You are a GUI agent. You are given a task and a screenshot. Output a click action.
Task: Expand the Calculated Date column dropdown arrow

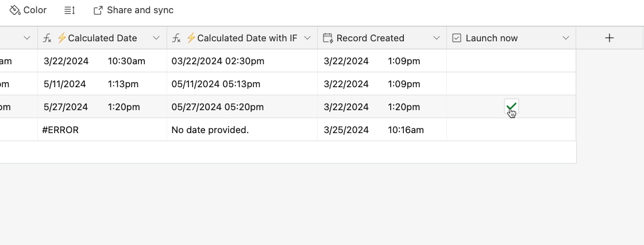(156, 38)
